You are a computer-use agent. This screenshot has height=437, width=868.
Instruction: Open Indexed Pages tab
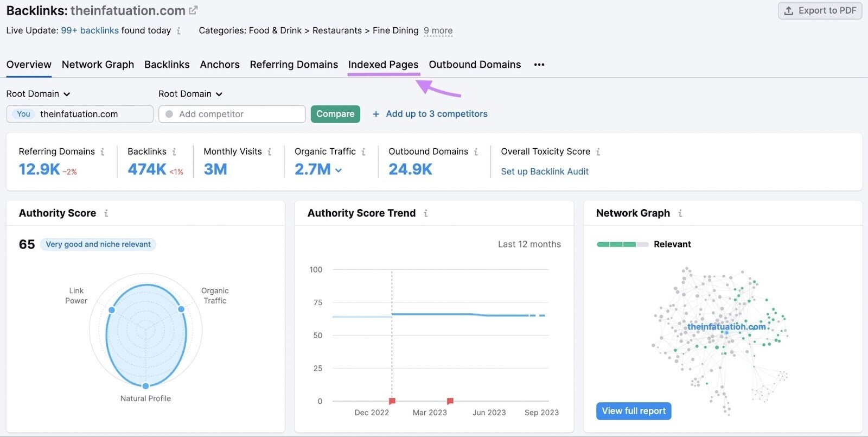coord(384,65)
